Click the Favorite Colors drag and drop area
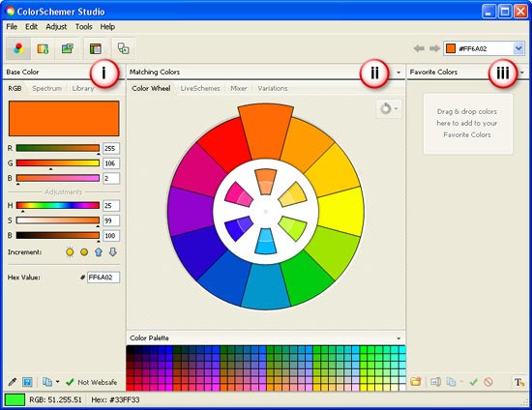532x410 pixels. [468, 124]
